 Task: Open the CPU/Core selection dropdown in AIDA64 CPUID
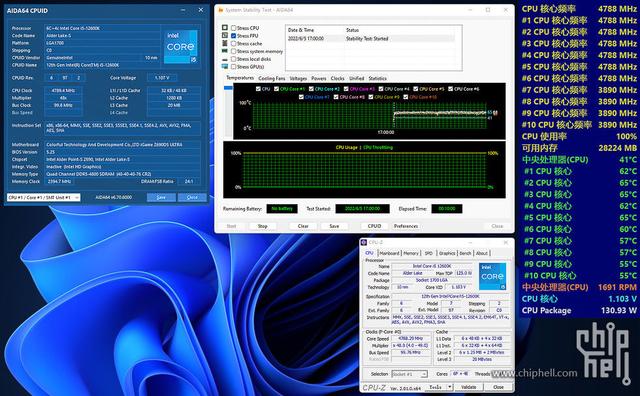tap(44, 197)
